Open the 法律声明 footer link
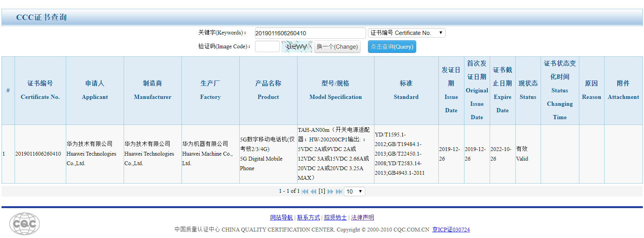Screen dimensions: 644x238 (x=363, y=217)
